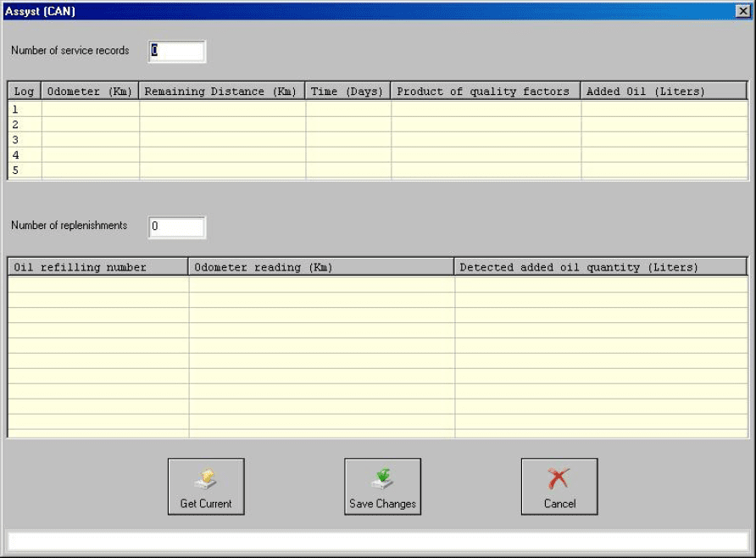Click the status bar field at bottom
The height and width of the screenshot is (558, 756).
coord(377,541)
